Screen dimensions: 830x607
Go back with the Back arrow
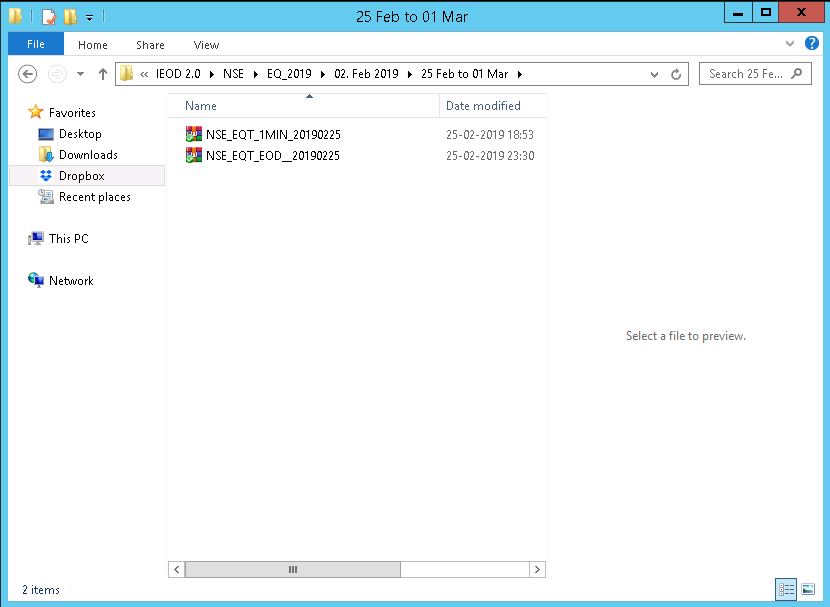point(28,74)
